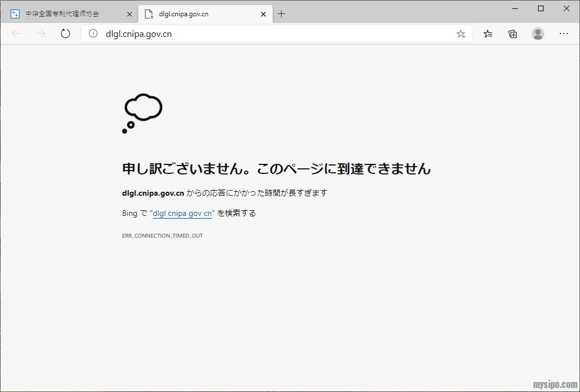Screen dimensions: 580x392
Task: View site information icon in address bar
Action: (93, 34)
